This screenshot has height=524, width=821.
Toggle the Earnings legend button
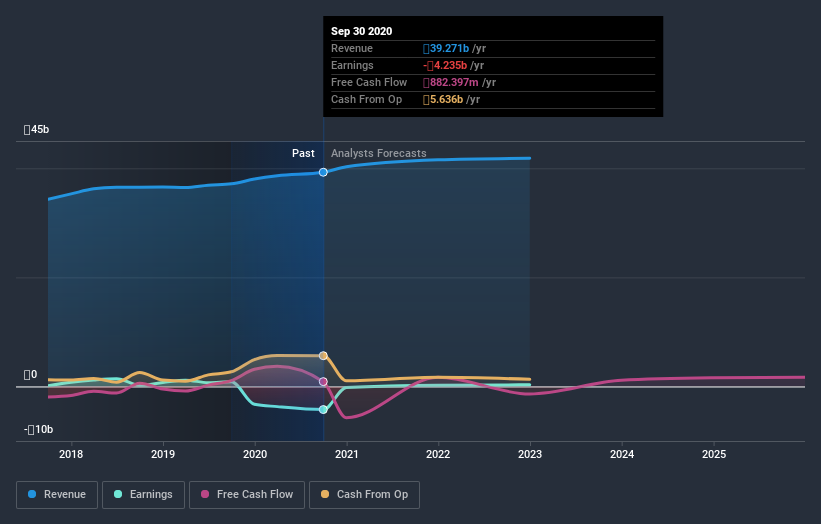pyautogui.click(x=143, y=495)
